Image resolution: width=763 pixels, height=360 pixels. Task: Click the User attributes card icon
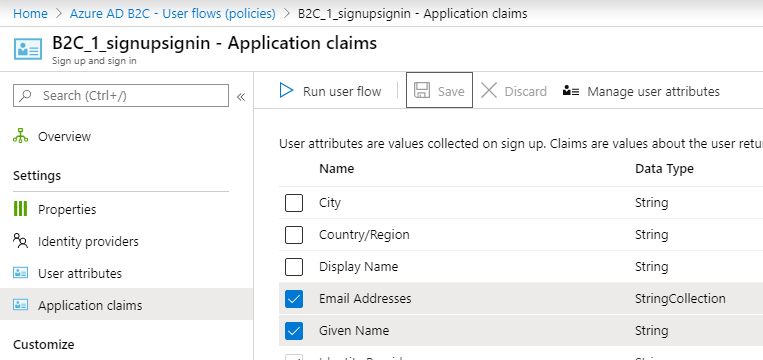pos(20,273)
